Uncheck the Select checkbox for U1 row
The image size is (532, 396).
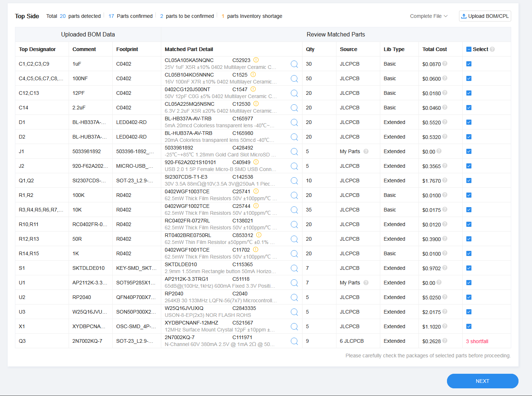pos(469,283)
